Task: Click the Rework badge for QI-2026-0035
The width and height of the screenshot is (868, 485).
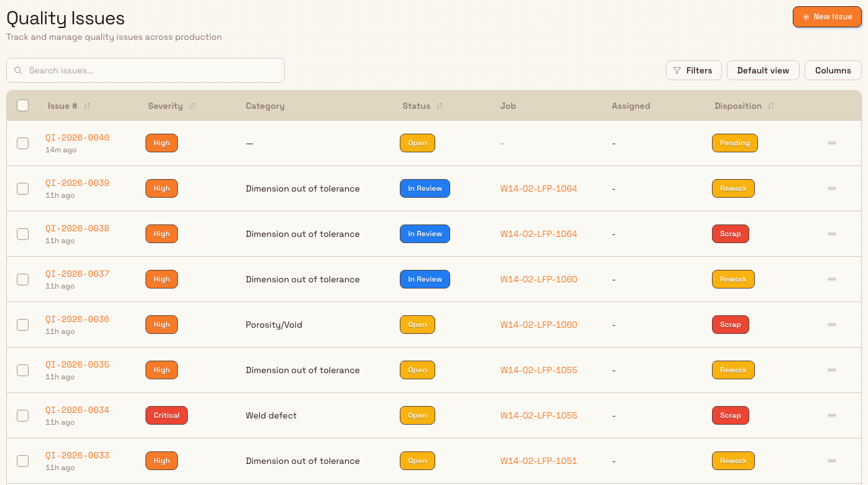Action: coord(733,370)
